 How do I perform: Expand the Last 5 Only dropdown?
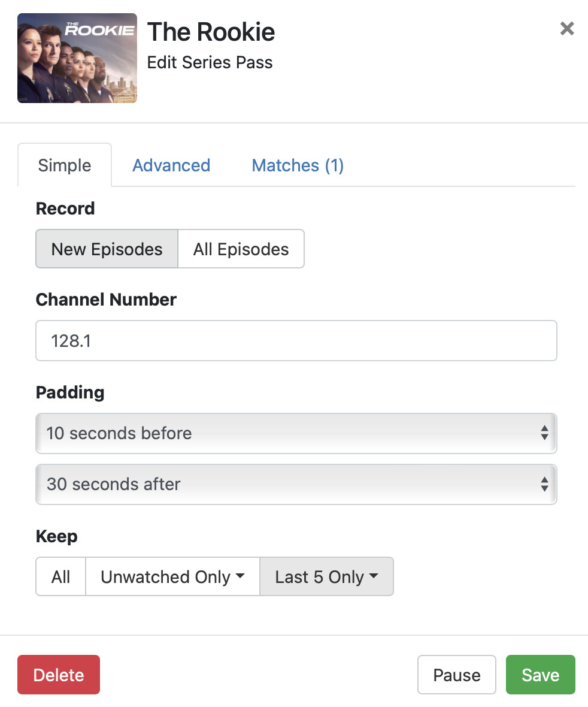[x=326, y=577]
